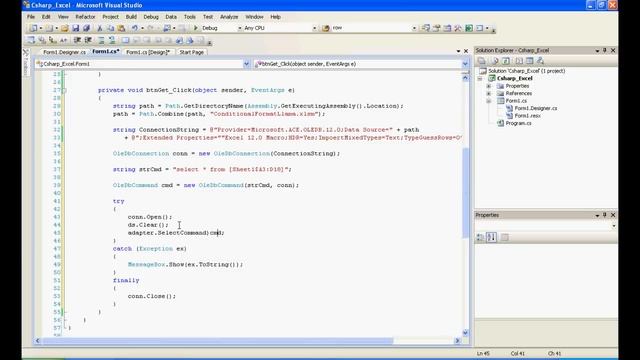
Task: Collapse the Csharp_Excel project node
Action: click(x=480, y=78)
